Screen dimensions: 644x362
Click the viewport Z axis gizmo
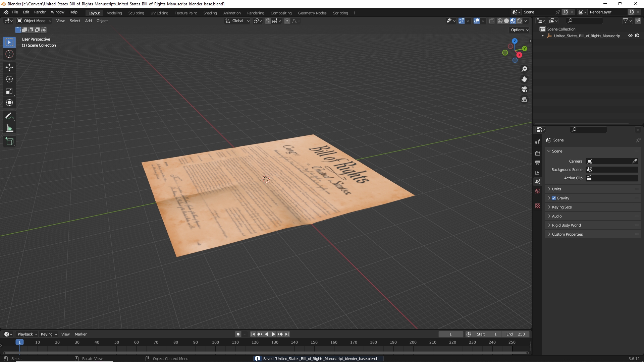point(515,41)
